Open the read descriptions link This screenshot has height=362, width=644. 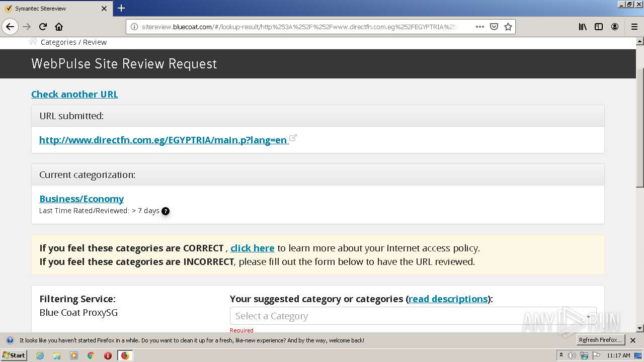(x=448, y=299)
